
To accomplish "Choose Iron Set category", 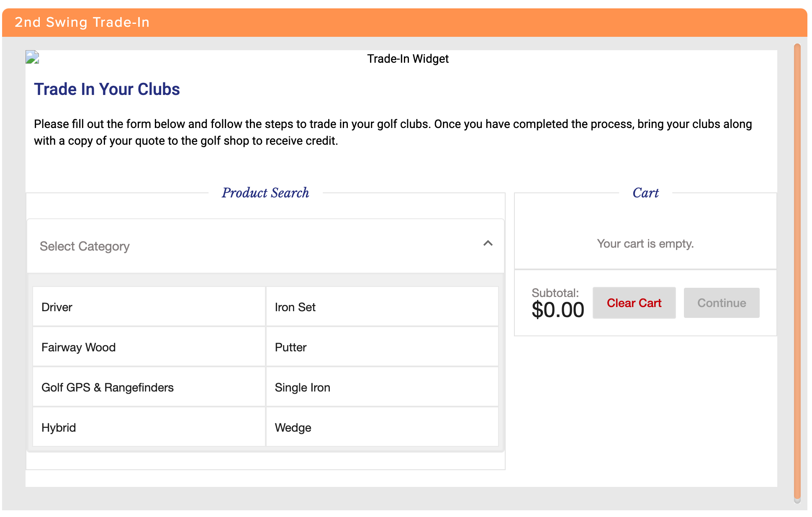I will click(x=382, y=307).
